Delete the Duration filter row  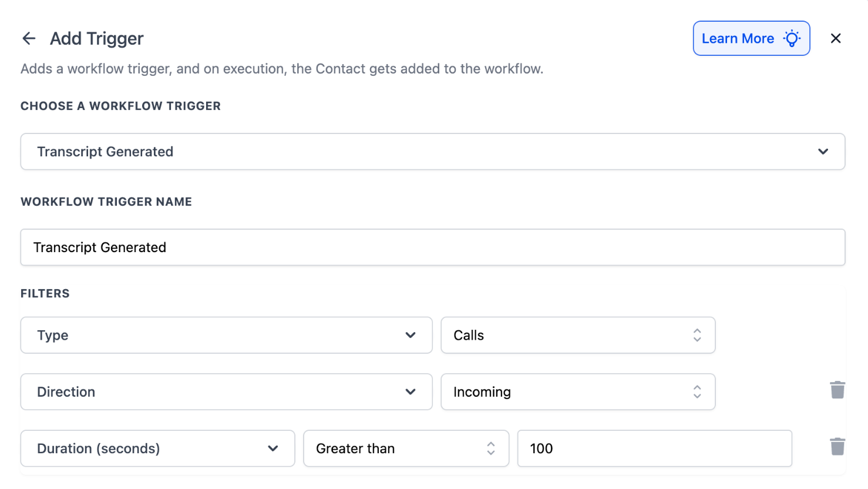click(837, 447)
